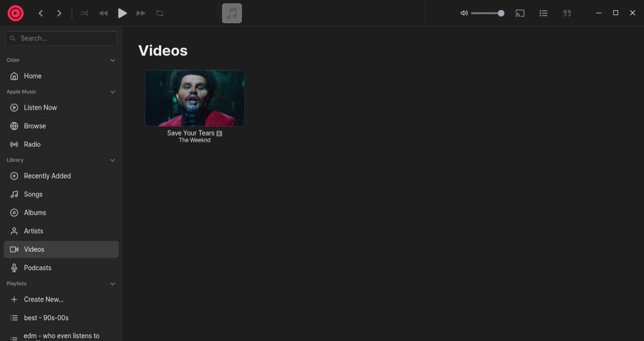Click the Videos camera icon
644x341 pixels.
pos(14,249)
